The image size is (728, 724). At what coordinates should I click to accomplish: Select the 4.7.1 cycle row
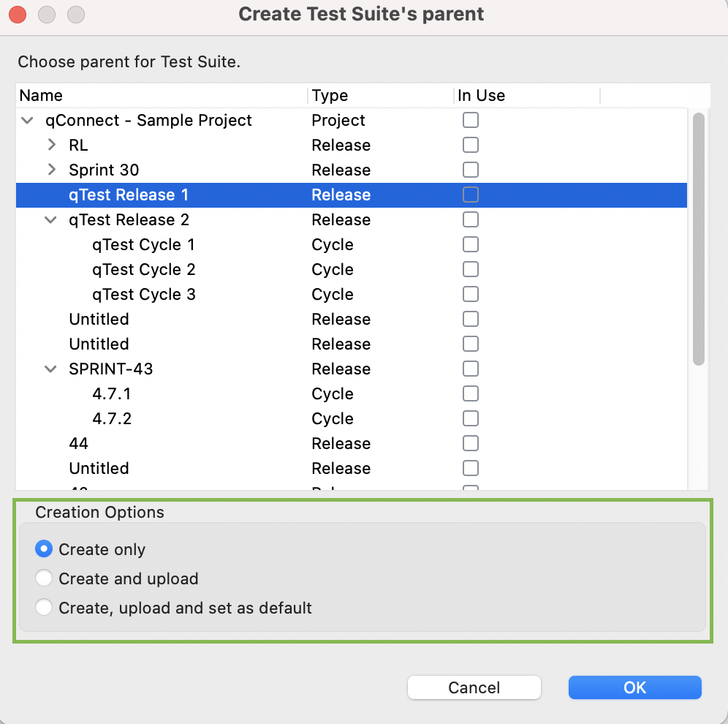coord(112,394)
